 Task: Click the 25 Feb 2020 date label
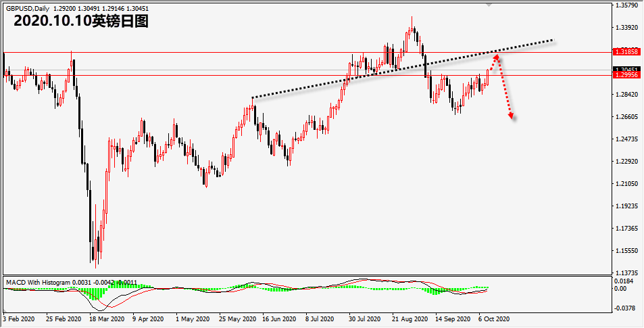pyautogui.click(x=64, y=319)
